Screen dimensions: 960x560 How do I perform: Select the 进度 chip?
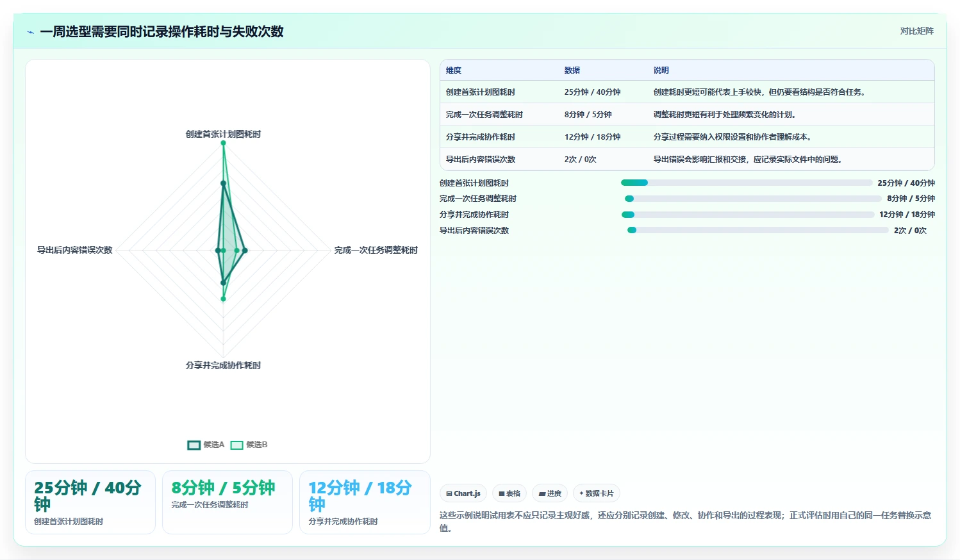550,493
